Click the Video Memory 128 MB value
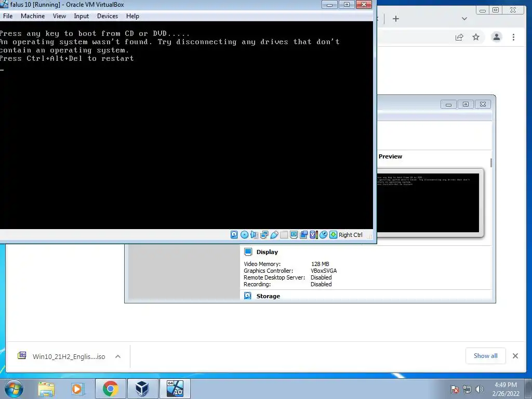Image resolution: width=532 pixels, height=399 pixels. pos(320,264)
